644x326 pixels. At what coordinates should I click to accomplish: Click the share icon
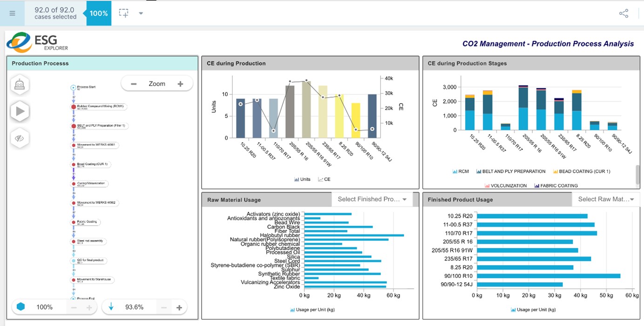624,13
